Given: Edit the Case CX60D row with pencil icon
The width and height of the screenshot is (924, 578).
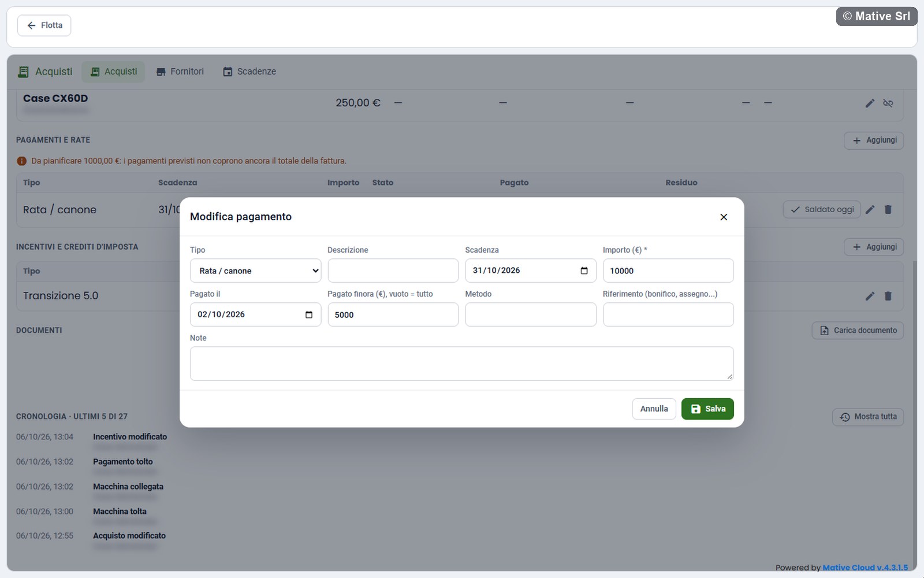Looking at the screenshot, I should (x=870, y=103).
